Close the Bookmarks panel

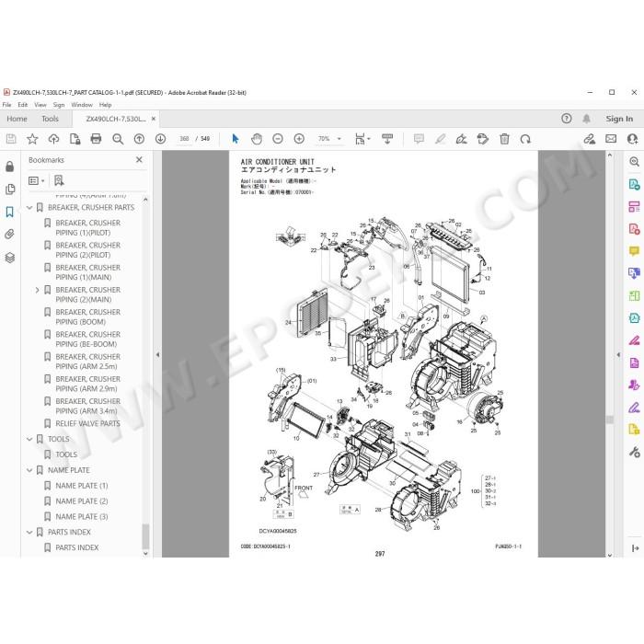pyautogui.click(x=139, y=160)
